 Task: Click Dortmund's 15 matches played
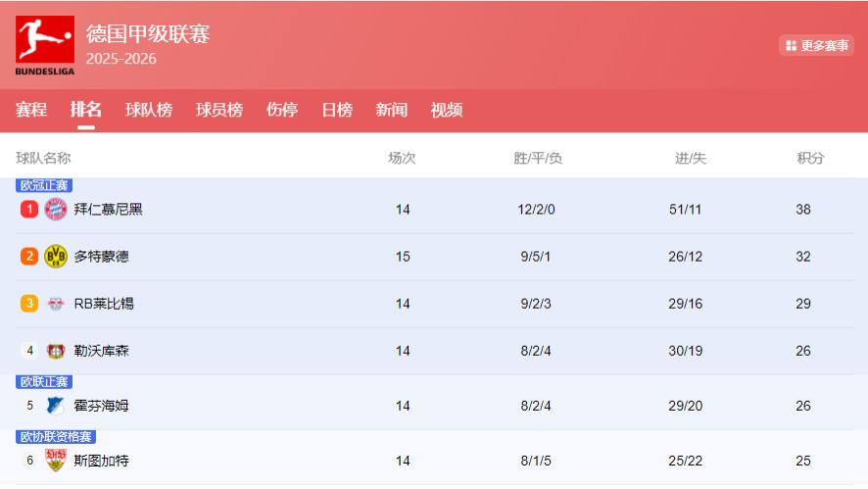pyautogui.click(x=403, y=257)
